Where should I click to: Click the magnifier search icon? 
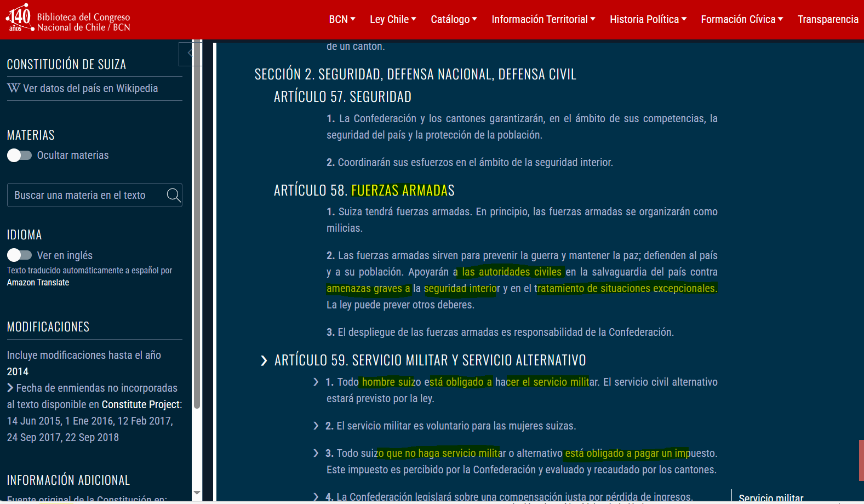173,195
